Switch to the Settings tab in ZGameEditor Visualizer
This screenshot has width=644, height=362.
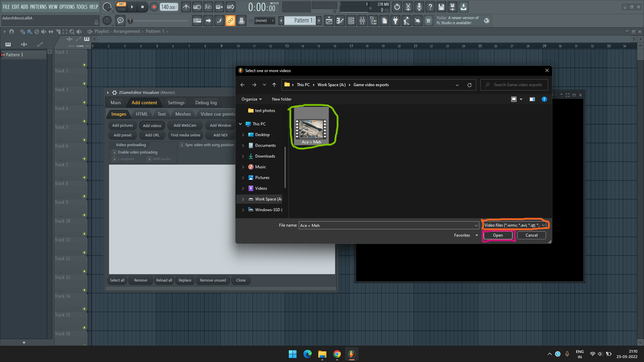[176, 103]
